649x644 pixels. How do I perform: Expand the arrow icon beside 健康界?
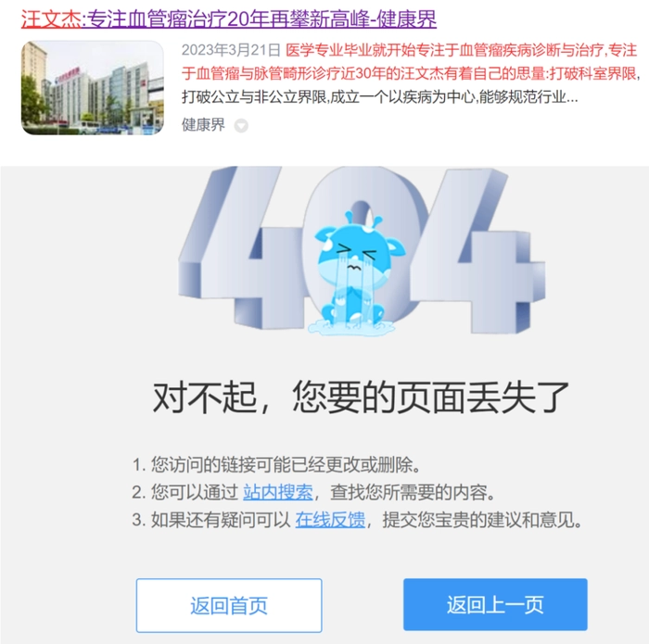(x=241, y=125)
